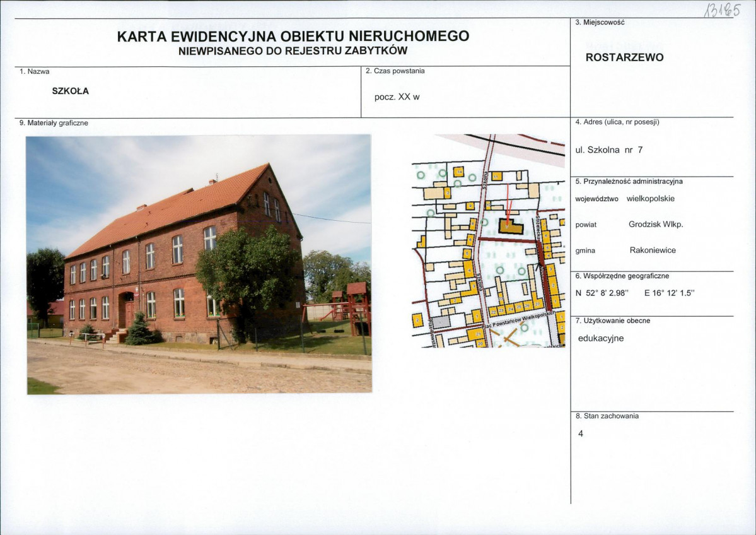756x535 pixels.
Task: Click the label 'województwo'
Action: (596, 199)
